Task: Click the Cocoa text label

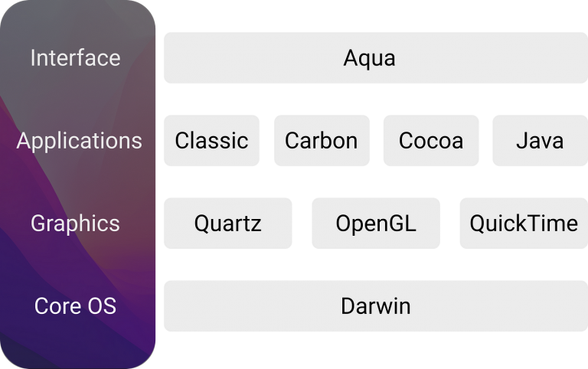Action: pos(431,141)
